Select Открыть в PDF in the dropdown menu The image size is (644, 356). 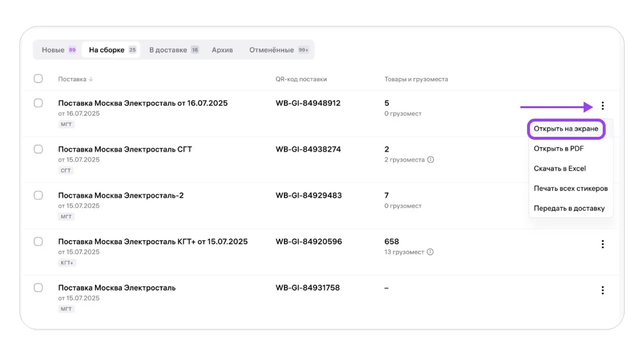(559, 149)
